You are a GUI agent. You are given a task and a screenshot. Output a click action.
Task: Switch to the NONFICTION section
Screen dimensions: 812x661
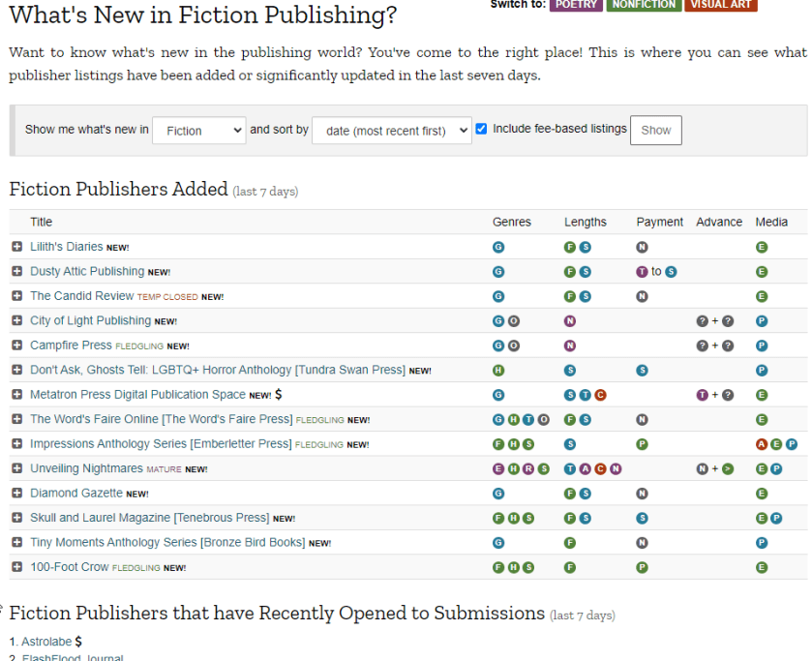click(x=644, y=4)
